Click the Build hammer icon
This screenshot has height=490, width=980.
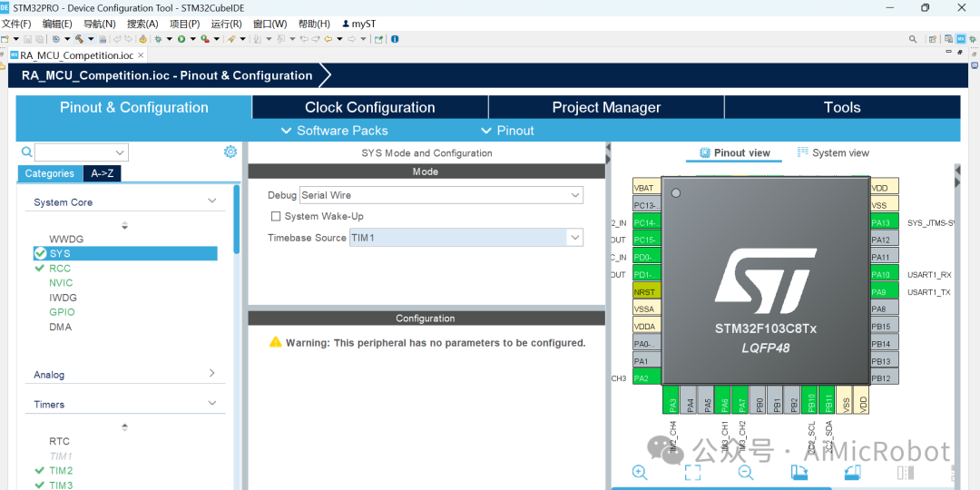coord(79,39)
